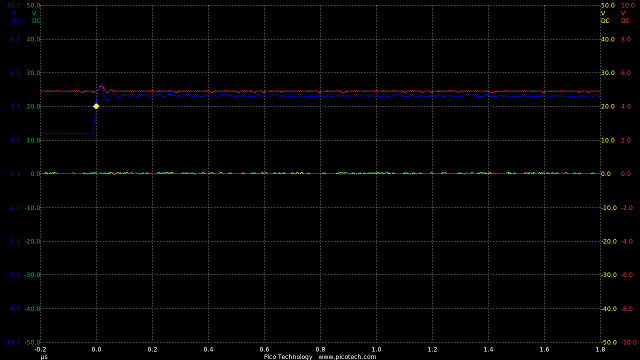The width and height of the screenshot is (640, 360).
Task: Click the blue trace overshoot peak after trigger
Action: 101,86
